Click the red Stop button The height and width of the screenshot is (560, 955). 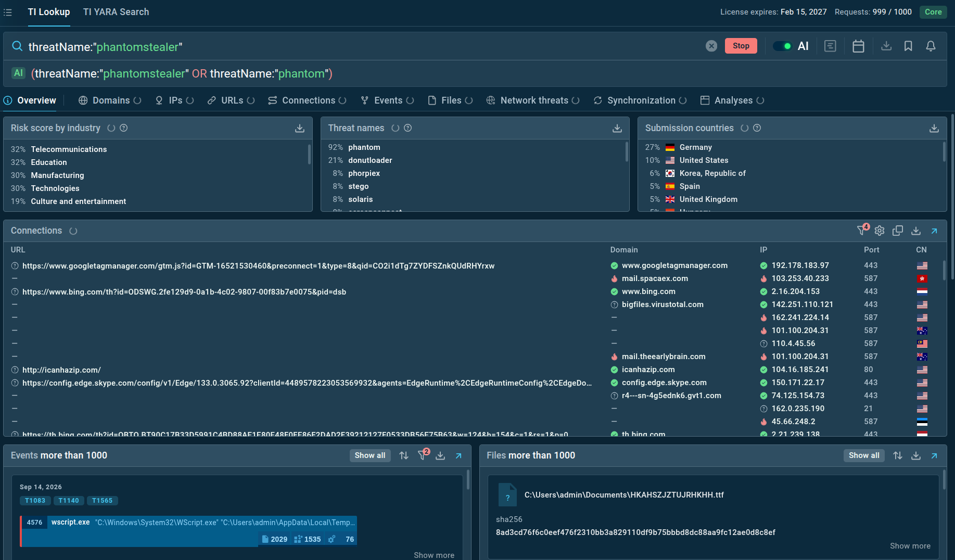(x=741, y=46)
